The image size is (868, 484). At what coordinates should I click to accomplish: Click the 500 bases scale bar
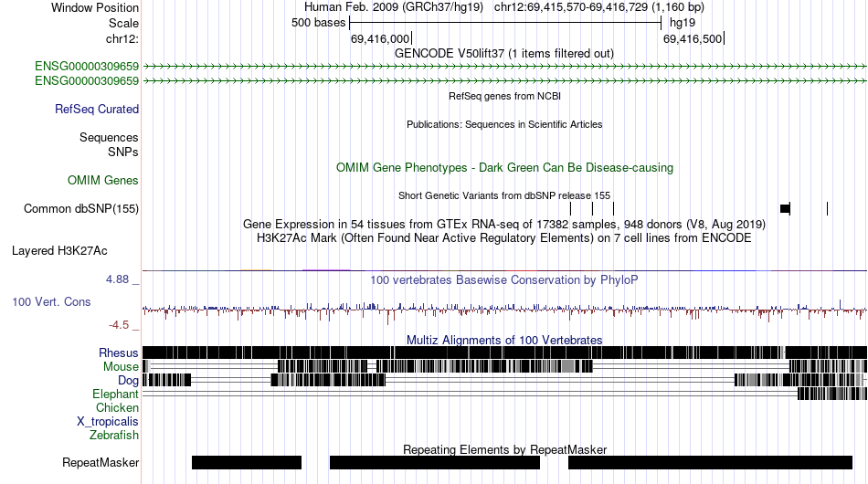505,23
